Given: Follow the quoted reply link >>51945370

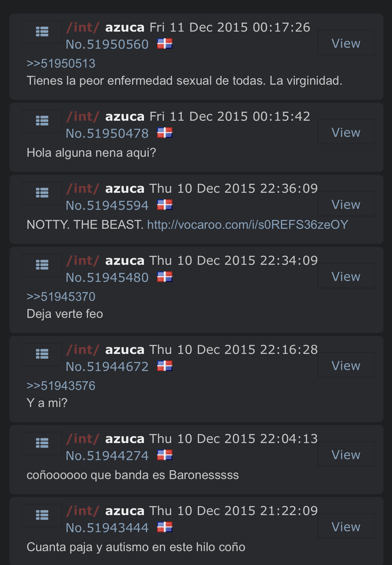Looking at the screenshot, I should [x=61, y=297].
